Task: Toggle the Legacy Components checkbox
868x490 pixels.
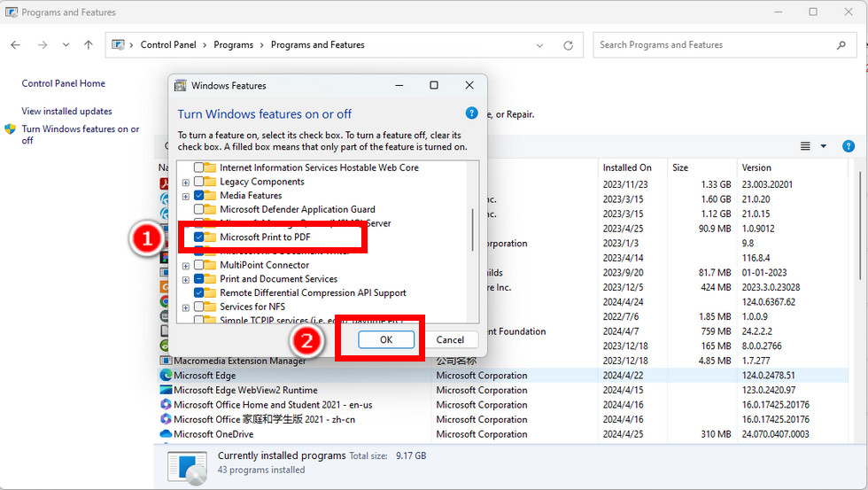Action: tap(198, 182)
